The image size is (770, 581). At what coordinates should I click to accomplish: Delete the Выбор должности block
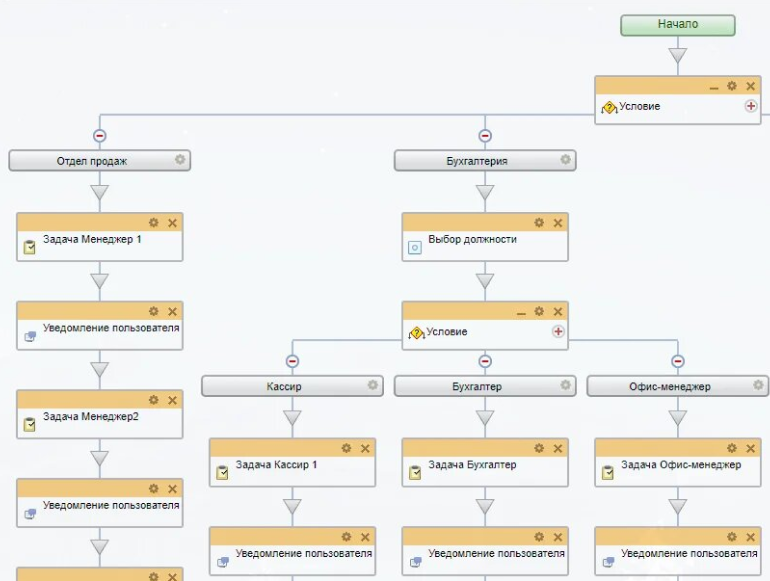click(x=558, y=223)
